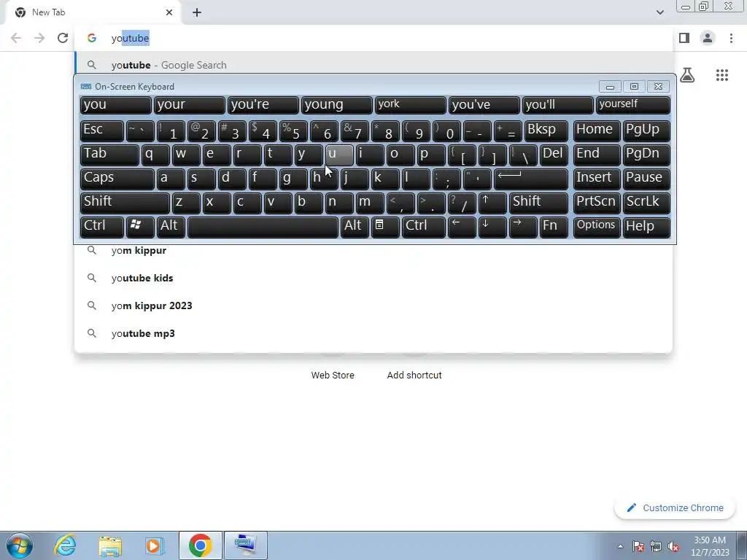The image size is (747, 560).
Task: Tap the Del key
Action: (x=554, y=155)
